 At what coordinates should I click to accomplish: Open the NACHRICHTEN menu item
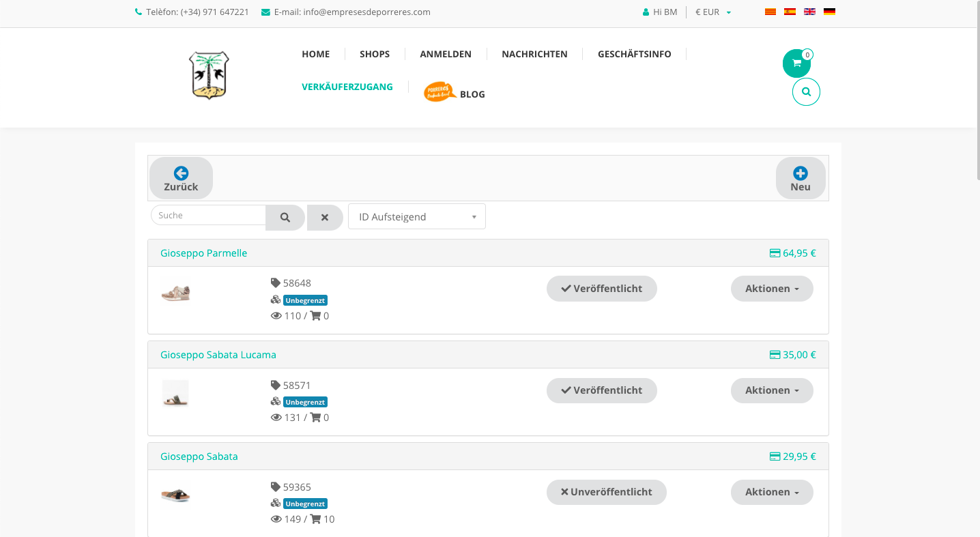534,54
